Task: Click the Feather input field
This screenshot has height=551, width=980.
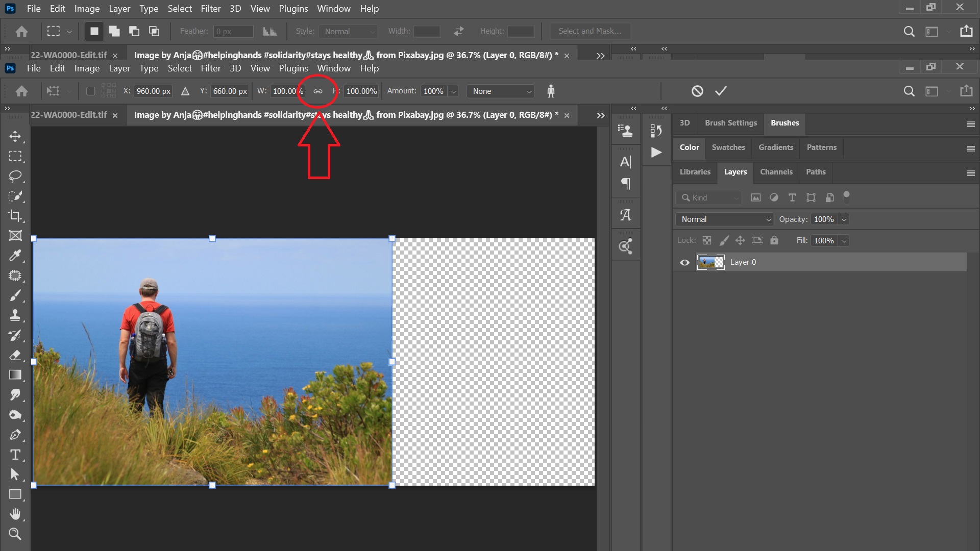Action: point(232,31)
